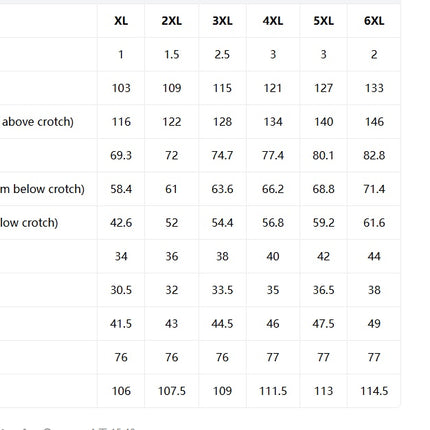
Task: Select the cell showing 47.5
Action: tap(323, 324)
